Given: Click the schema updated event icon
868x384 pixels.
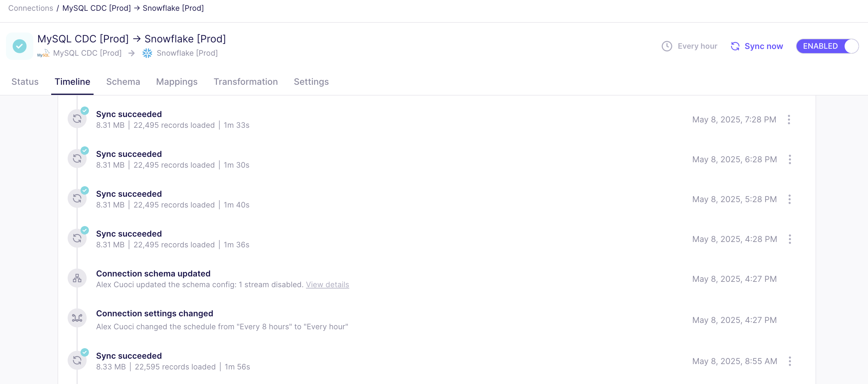Looking at the screenshot, I should [x=77, y=278].
